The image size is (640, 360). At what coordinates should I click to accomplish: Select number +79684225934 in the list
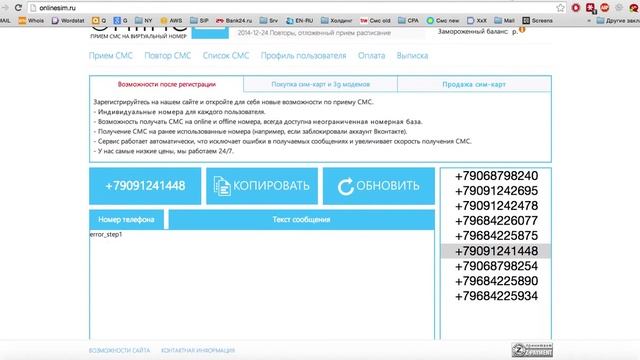pos(496,296)
